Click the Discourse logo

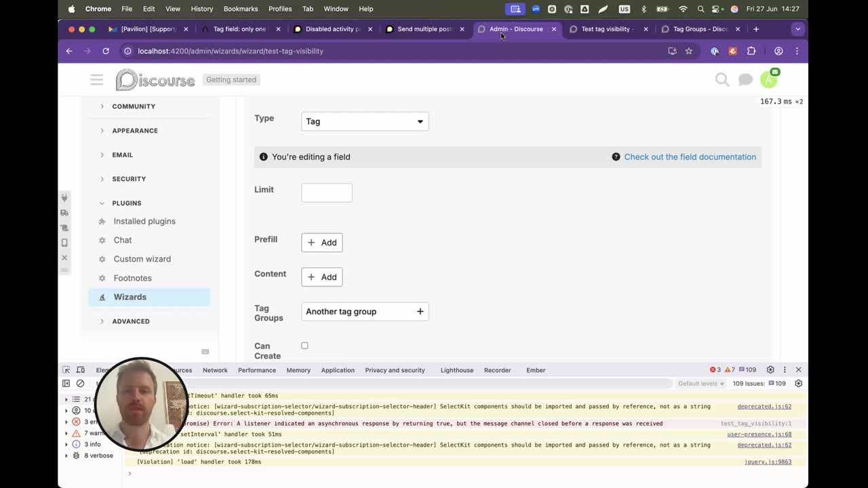tap(155, 80)
